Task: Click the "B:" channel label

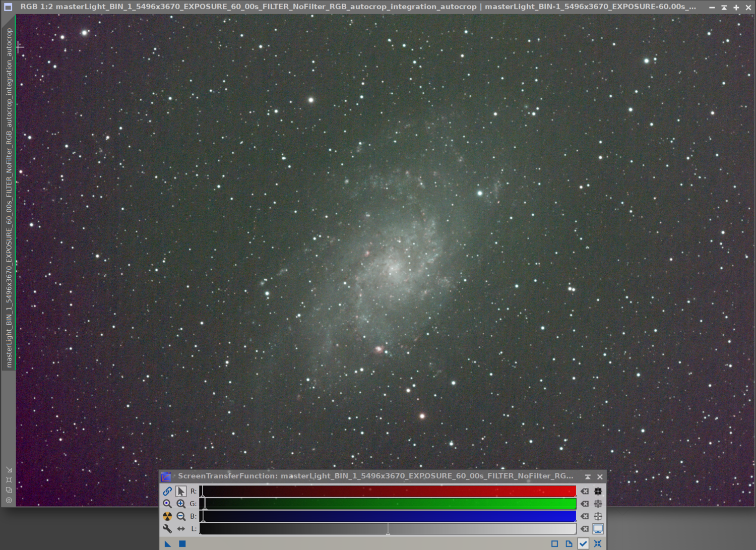Action: (194, 516)
